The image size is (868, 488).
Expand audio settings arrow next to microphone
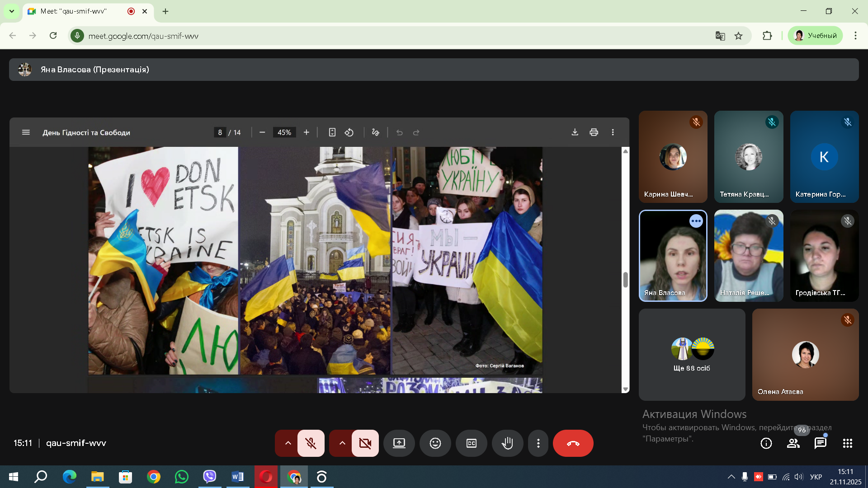288,443
